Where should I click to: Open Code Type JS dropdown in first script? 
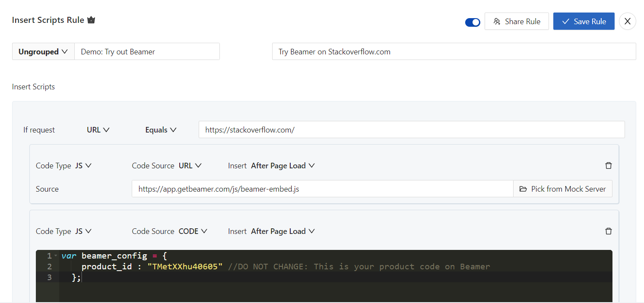pyautogui.click(x=83, y=166)
